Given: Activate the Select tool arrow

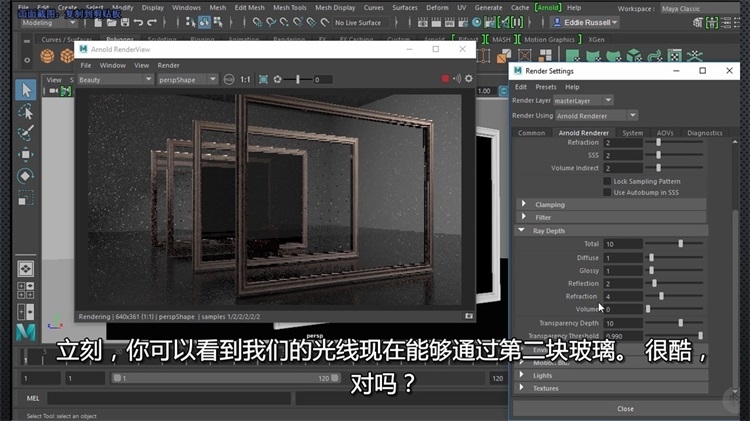Looking at the screenshot, I should (26, 90).
